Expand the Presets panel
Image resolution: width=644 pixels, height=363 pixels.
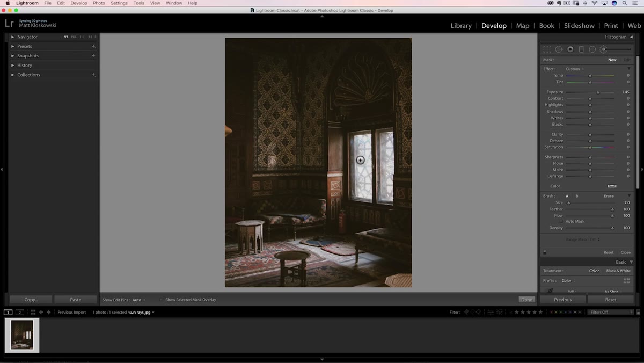(13, 46)
